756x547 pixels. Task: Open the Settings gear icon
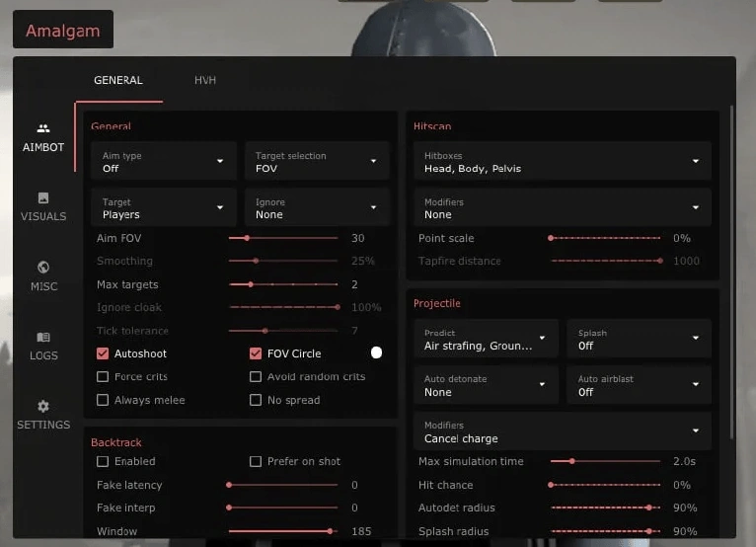[x=43, y=406]
